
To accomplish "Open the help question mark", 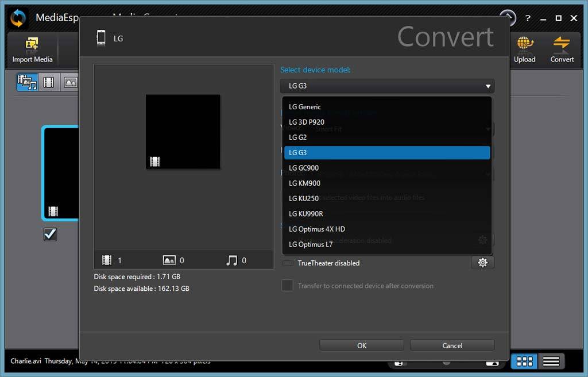I will click(528, 18).
